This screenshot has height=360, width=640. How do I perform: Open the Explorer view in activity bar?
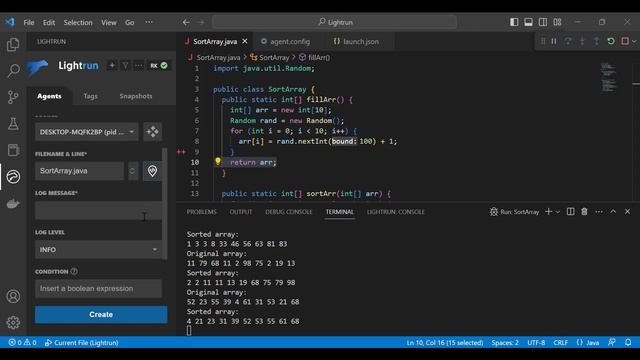click(x=13, y=44)
